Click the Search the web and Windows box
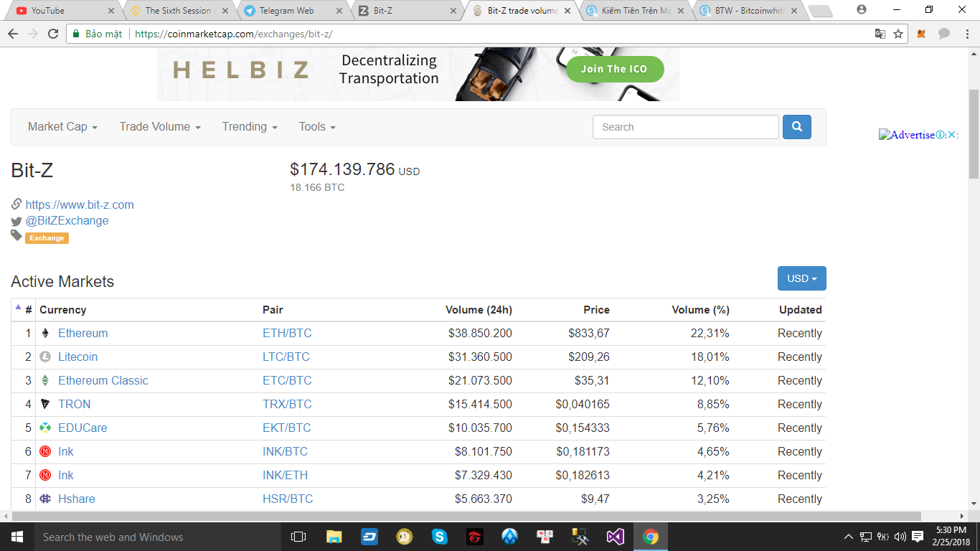Image resolution: width=980 pixels, height=551 pixels. coord(158,537)
